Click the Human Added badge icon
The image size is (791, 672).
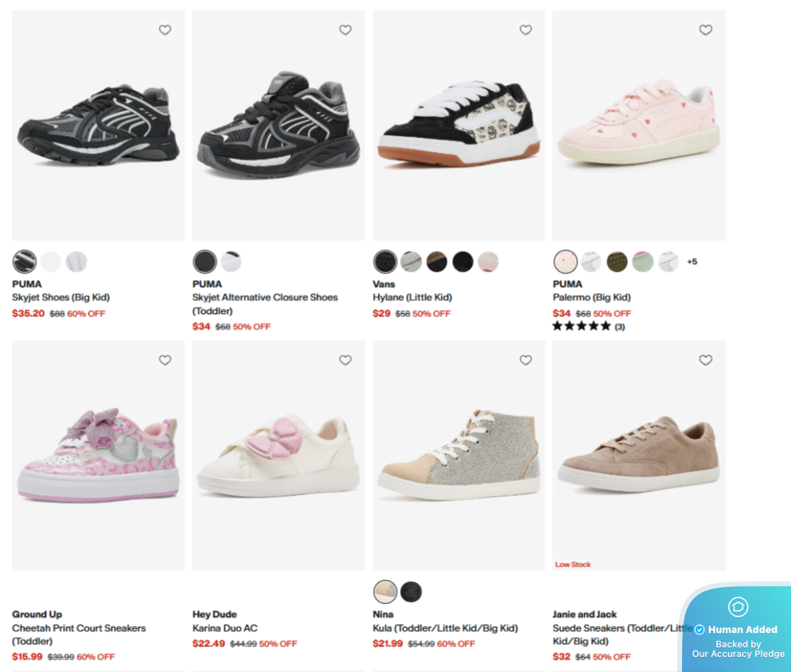coord(738,607)
